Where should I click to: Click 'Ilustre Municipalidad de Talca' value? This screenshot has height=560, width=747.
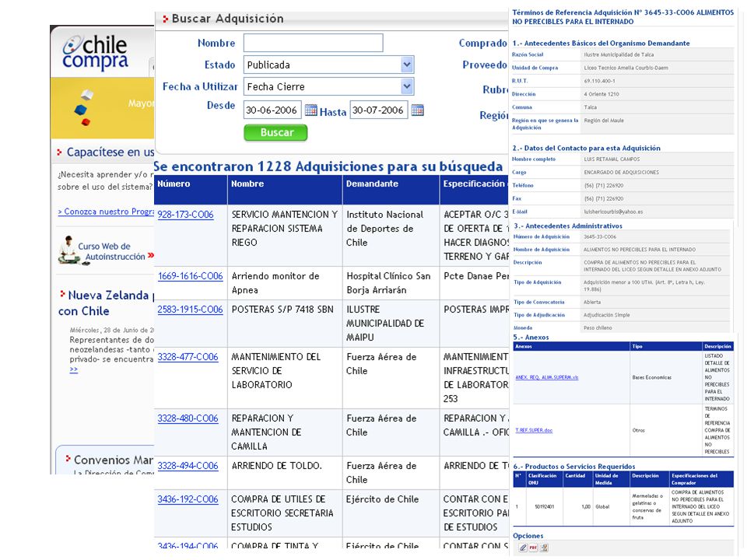tap(619, 54)
